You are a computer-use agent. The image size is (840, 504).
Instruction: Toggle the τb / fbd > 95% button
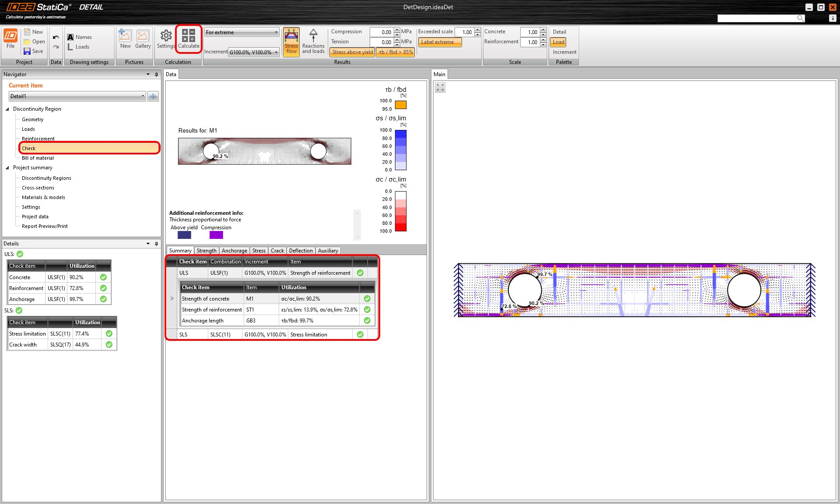coord(395,52)
